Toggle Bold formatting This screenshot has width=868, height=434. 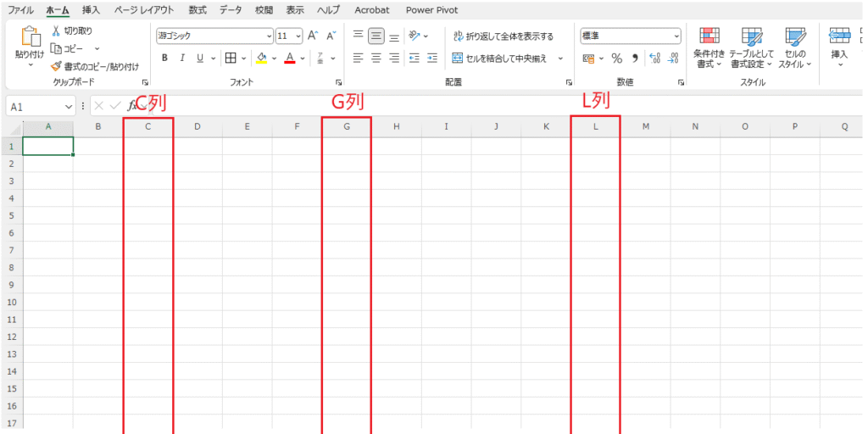click(164, 58)
